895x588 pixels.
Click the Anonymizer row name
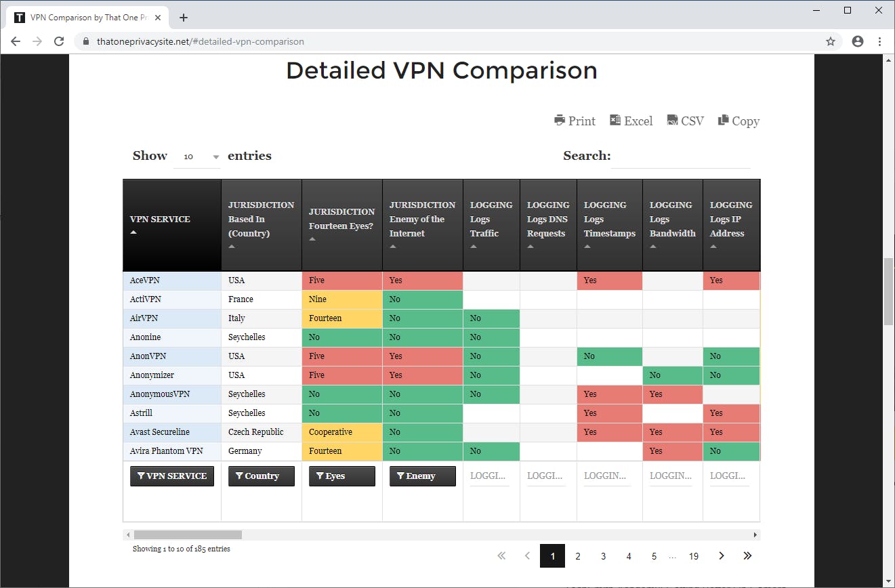pos(152,375)
